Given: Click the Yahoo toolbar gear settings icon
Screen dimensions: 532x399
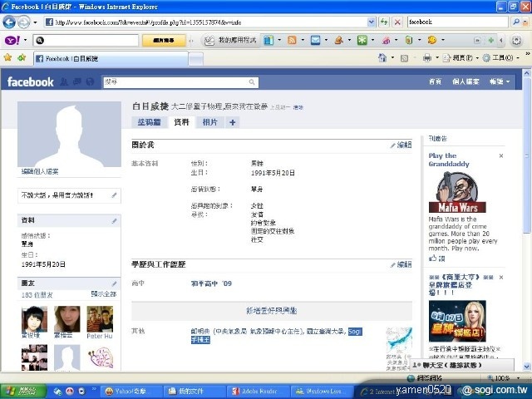Looking at the screenshot, I should click(516, 41).
